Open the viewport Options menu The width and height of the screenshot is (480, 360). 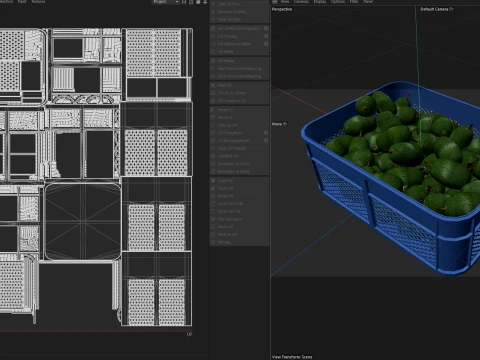click(338, 2)
